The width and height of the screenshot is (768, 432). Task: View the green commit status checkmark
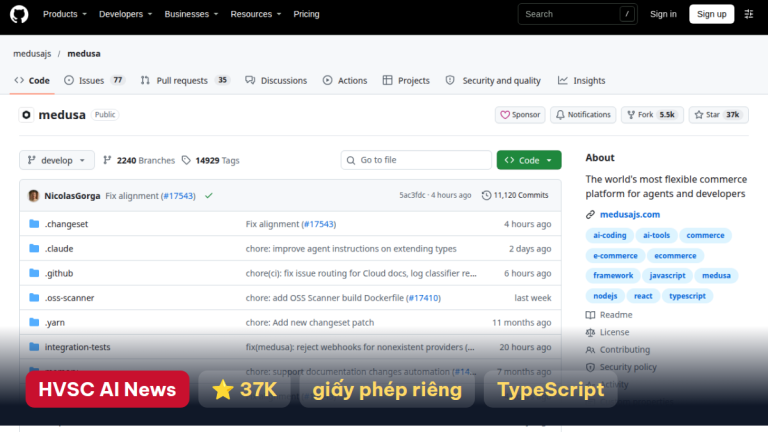(x=209, y=195)
